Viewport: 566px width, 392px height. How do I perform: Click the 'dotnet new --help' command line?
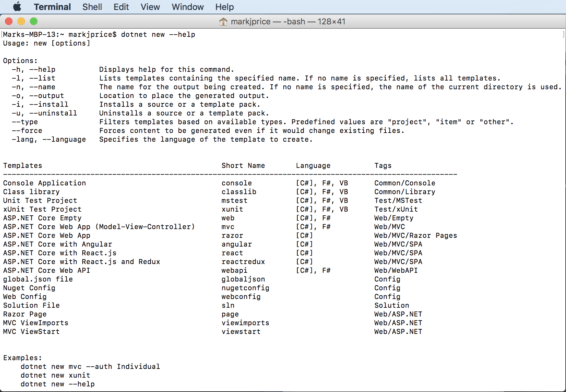tap(158, 35)
